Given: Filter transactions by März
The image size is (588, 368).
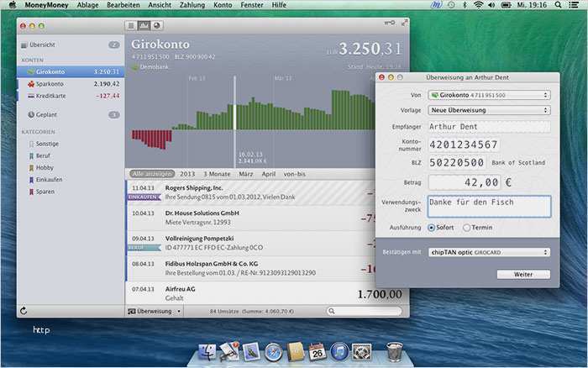Looking at the screenshot, I should (x=245, y=174).
